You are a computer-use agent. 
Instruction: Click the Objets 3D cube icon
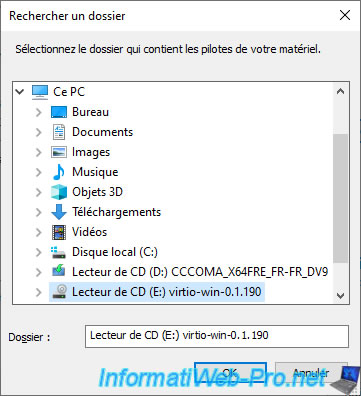[59, 192]
